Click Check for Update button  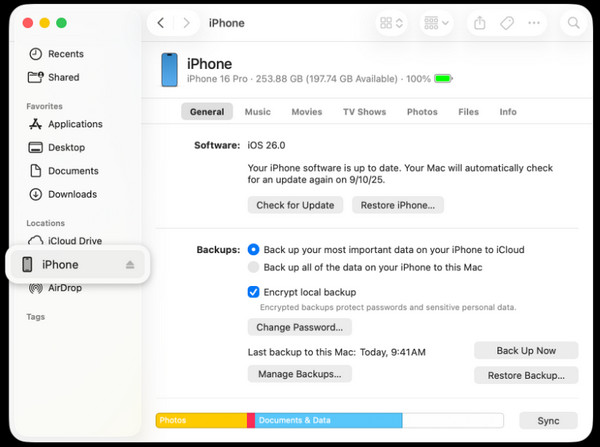coord(295,205)
